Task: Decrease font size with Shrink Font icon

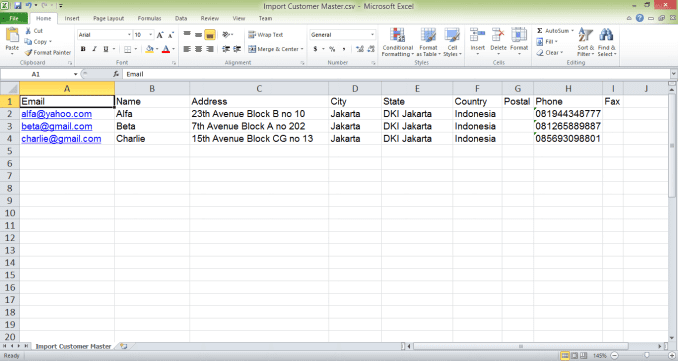Action: (171, 35)
